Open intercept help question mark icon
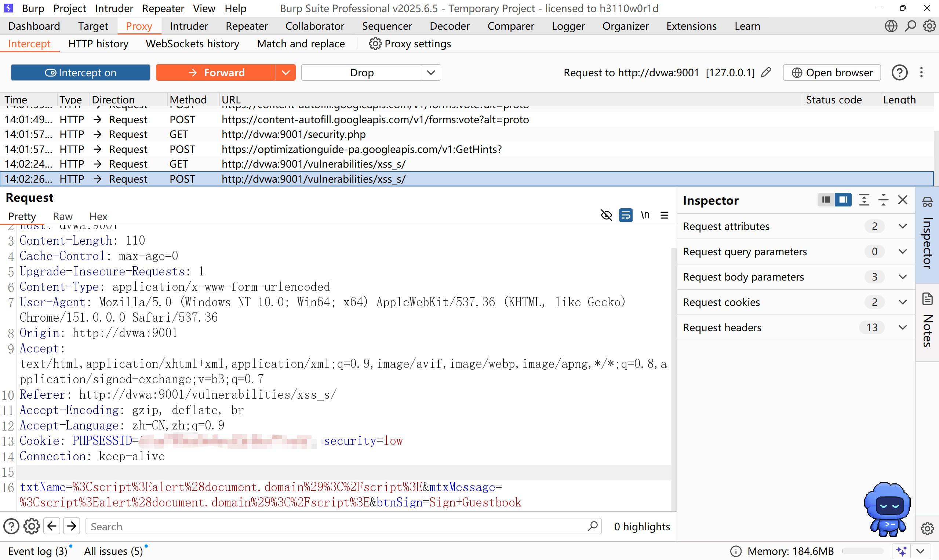The height and width of the screenshot is (560, 939). tap(899, 73)
